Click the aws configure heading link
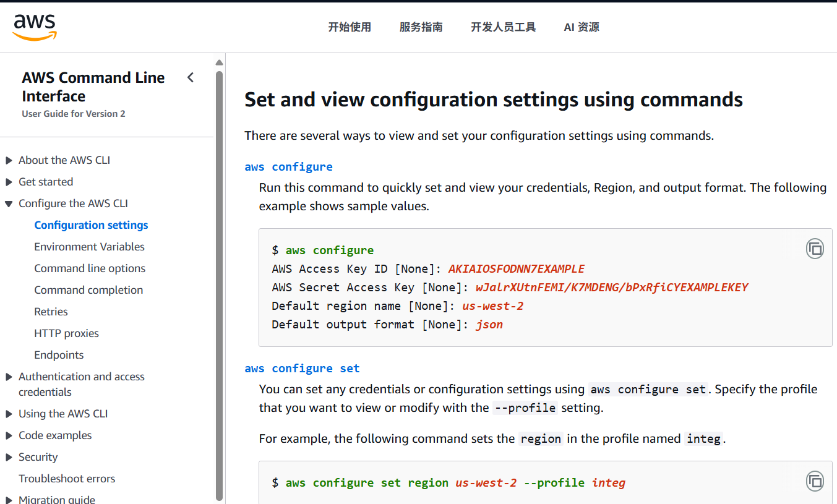Screen dimensions: 837x504 click(288, 167)
